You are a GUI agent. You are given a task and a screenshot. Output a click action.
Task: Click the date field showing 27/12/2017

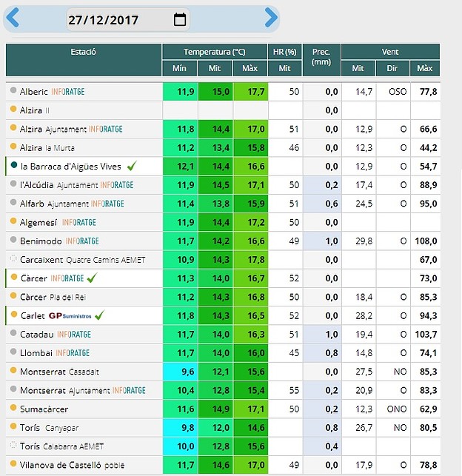(128, 20)
